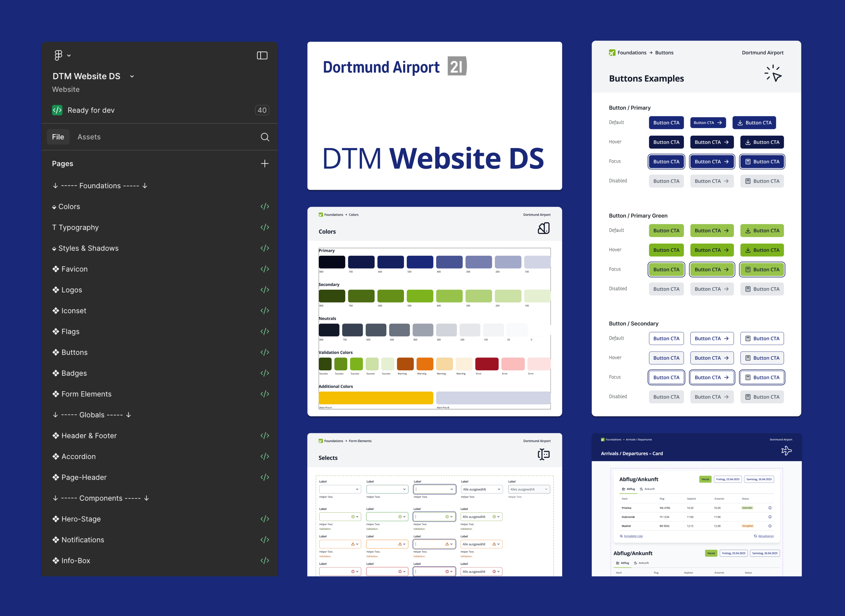845x616 pixels.
Task: Open the first success-validated select
Action: coord(340,517)
